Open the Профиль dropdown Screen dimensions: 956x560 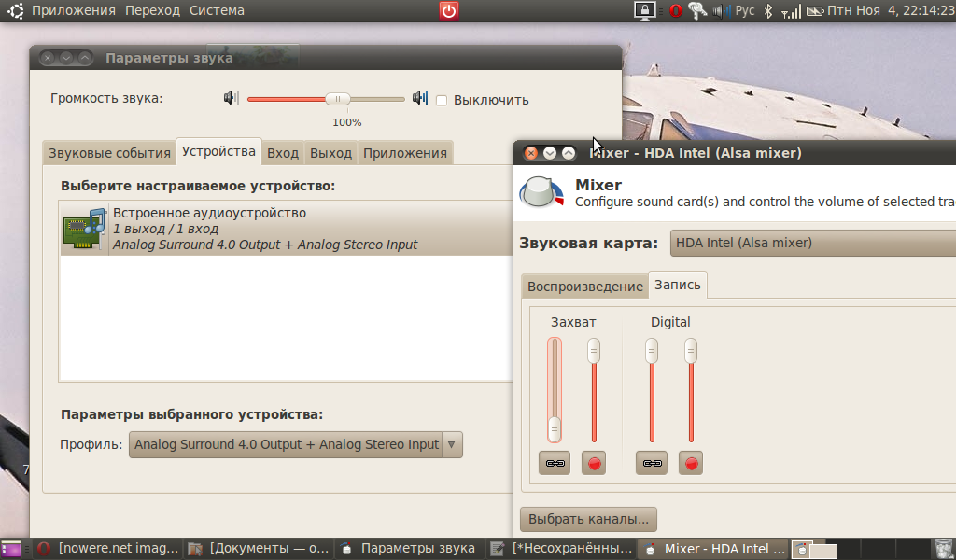coord(296,445)
